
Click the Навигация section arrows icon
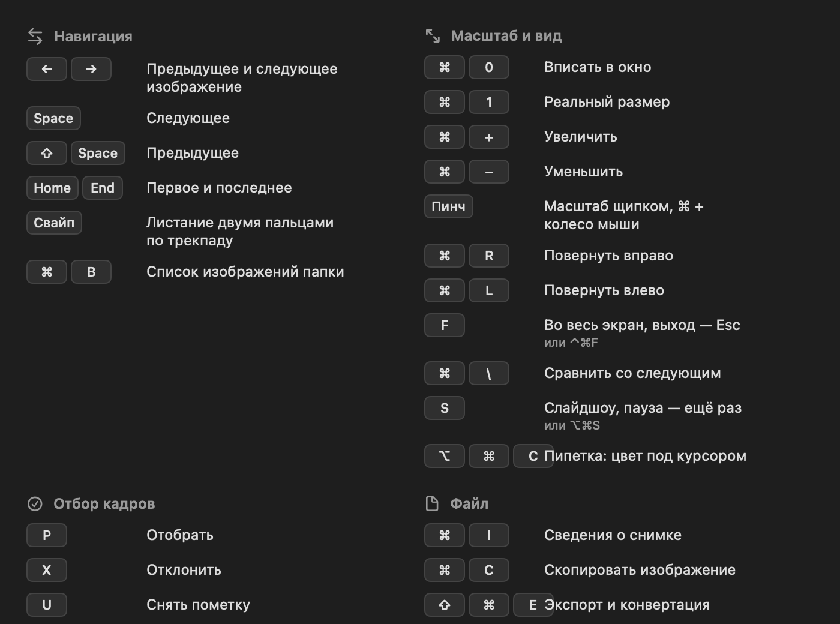coord(35,37)
